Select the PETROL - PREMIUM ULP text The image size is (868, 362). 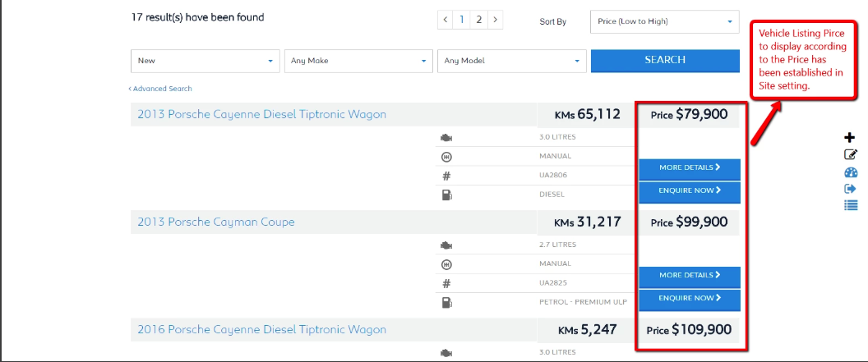point(583,302)
